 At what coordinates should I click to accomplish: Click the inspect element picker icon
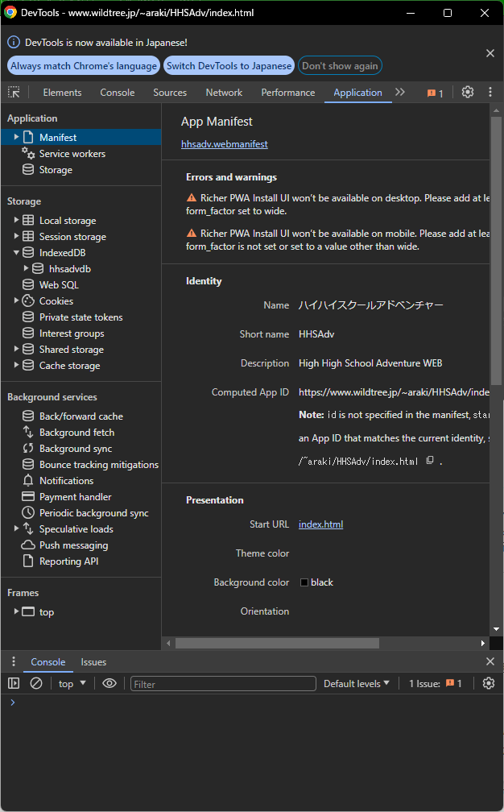pyautogui.click(x=14, y=93)
